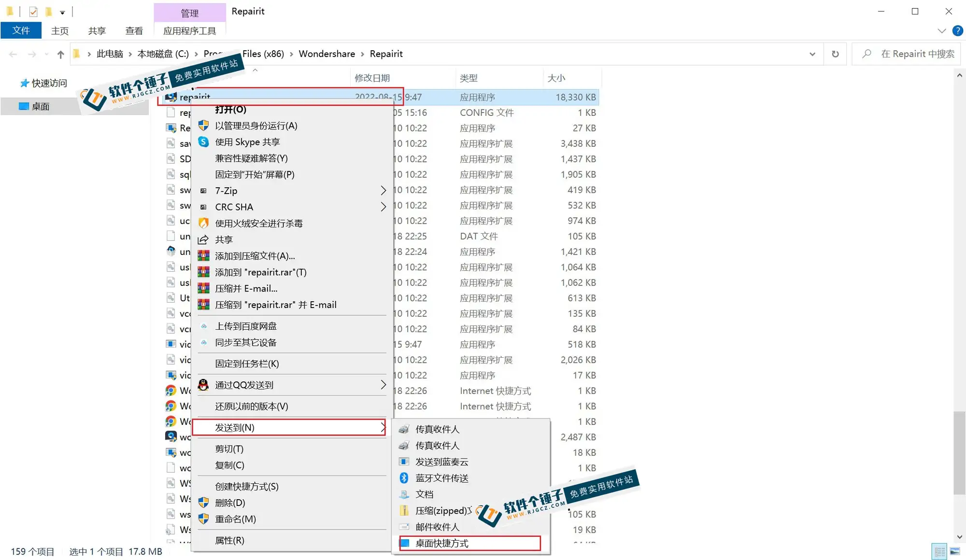Open the 应用程序工具 ribbon tab
The image size is (966, 560).
coord(190,30)
